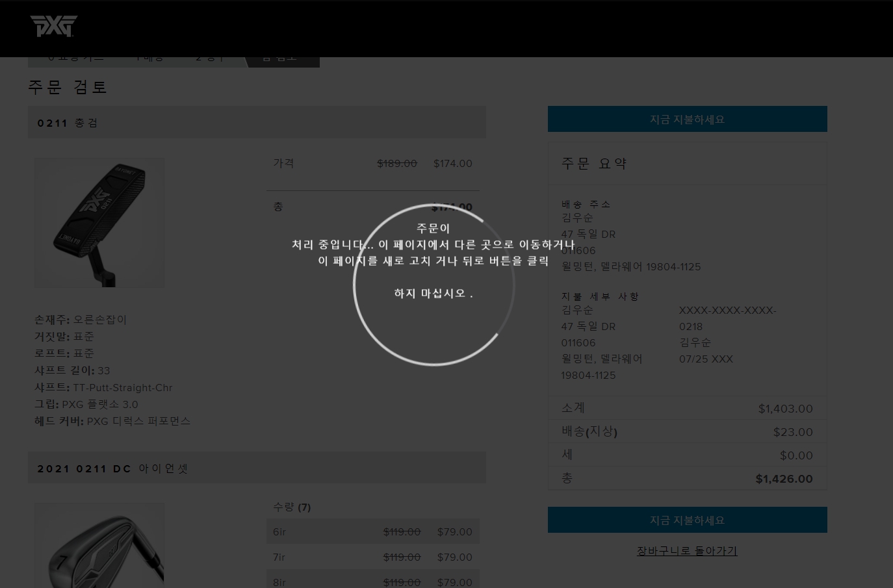Screen dimensions: 893x588
Task: Click the 배송(지상) $23.00 row
Action: click(687, 432)
